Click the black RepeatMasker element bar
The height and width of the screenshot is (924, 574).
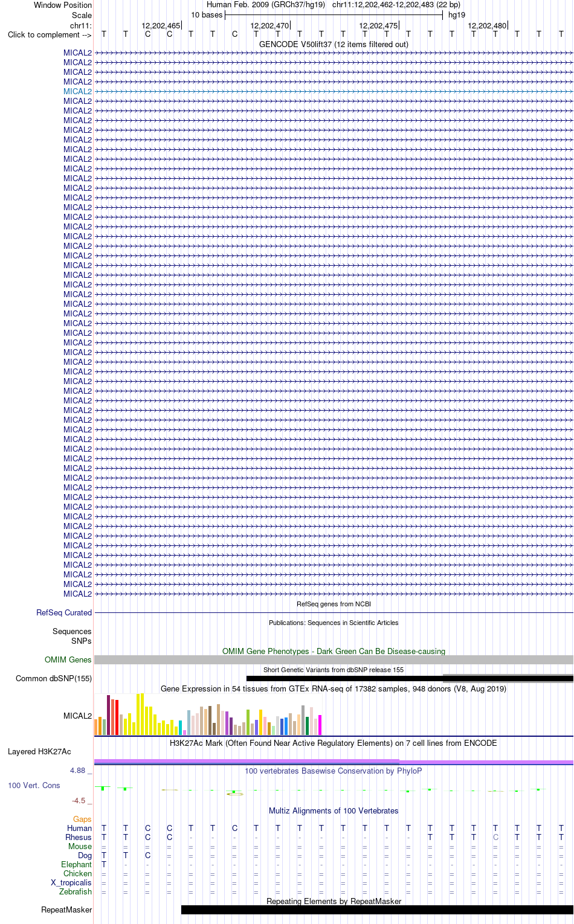point(377,910)
